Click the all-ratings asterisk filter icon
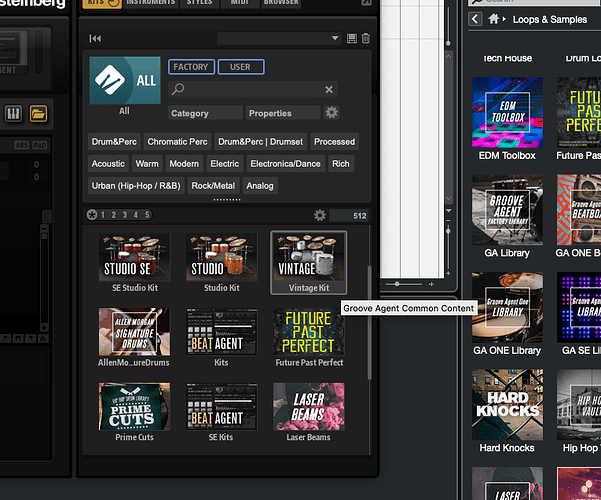601x500 pixels. point(92,215)
